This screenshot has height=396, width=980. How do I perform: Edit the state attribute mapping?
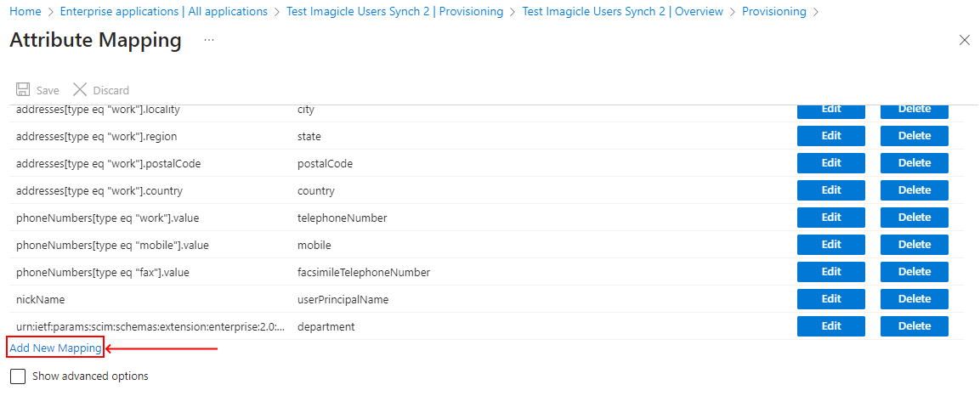830,136
